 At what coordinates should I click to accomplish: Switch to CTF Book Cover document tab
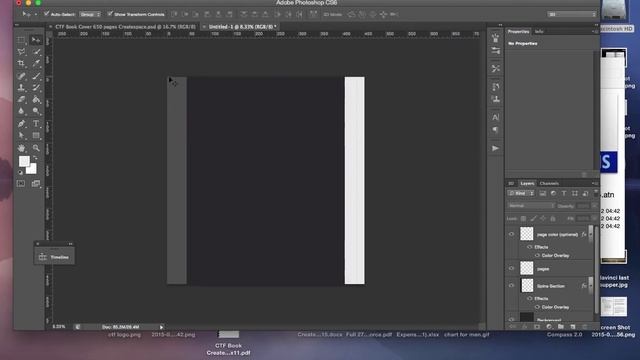tap(126, 27)
